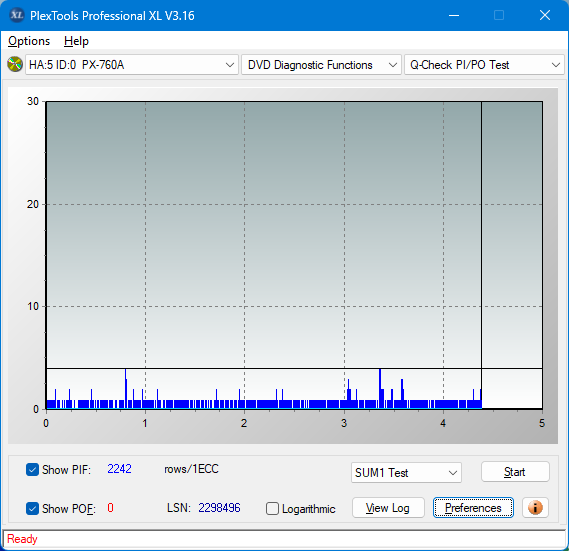Open the Q-Check PI/PO Test dropdown

click(x=484, y=65)
